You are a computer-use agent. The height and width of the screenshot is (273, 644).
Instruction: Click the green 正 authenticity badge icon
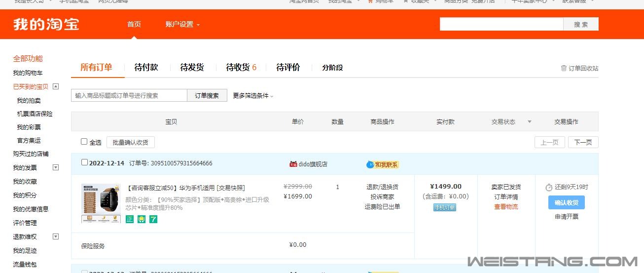130,219
